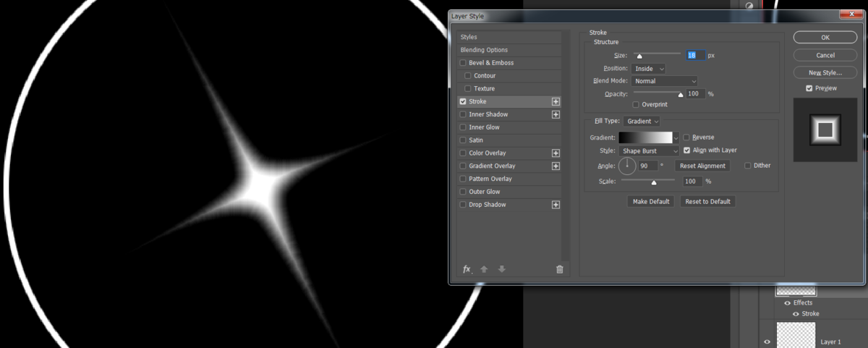The width and height of the screenshot is (868, 348).
Task: Click the Reset to Default button
Action: 708,201
